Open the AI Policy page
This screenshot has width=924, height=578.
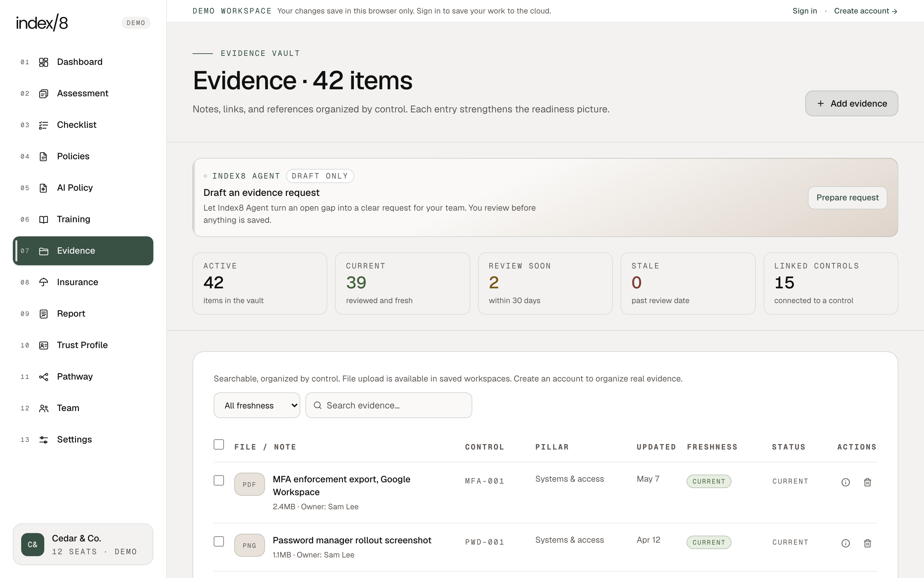[83, 188]
